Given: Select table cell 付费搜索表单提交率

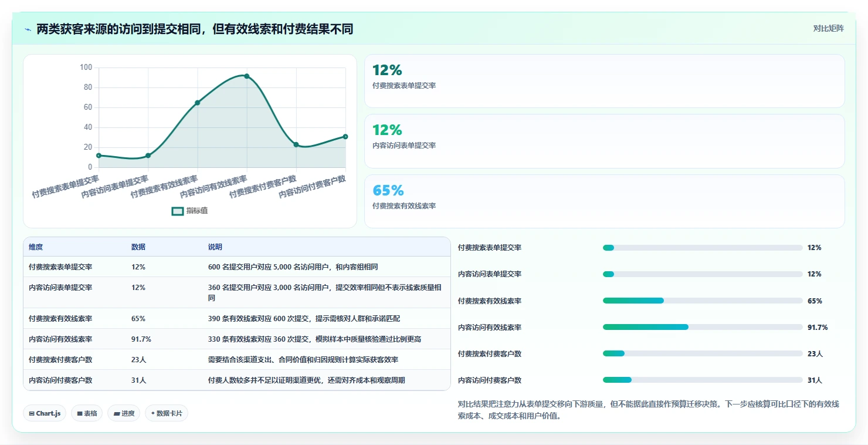Looking at the screenshot, I should [x=60, y=267].
